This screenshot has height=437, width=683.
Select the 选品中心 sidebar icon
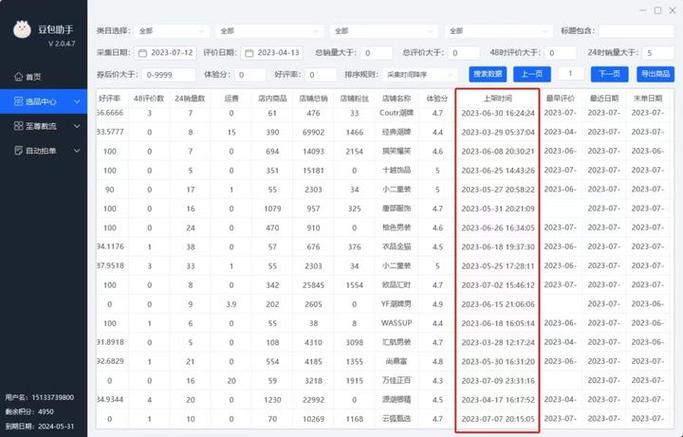(x=18, y=102)
